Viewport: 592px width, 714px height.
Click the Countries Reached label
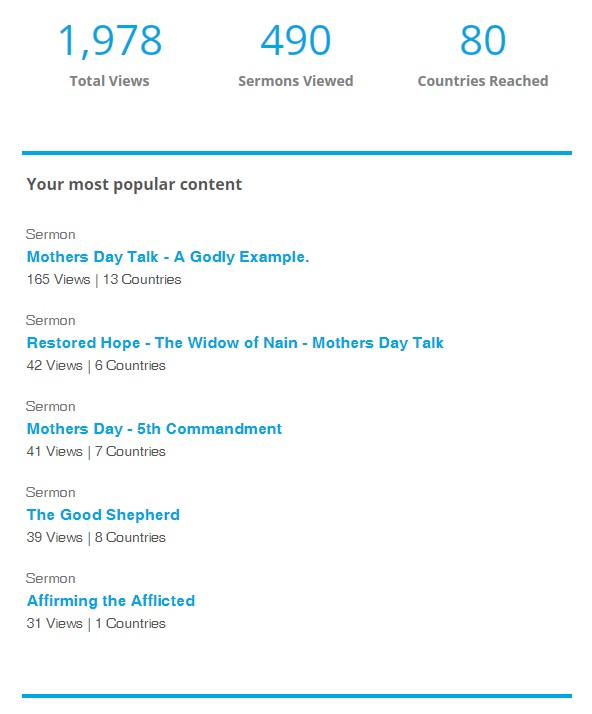click(483, 81)
